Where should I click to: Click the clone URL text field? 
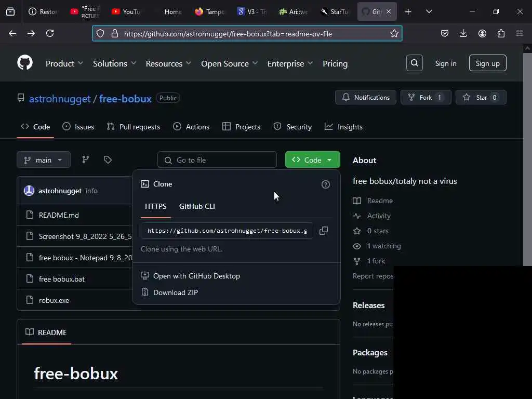(x=227, y=231)
